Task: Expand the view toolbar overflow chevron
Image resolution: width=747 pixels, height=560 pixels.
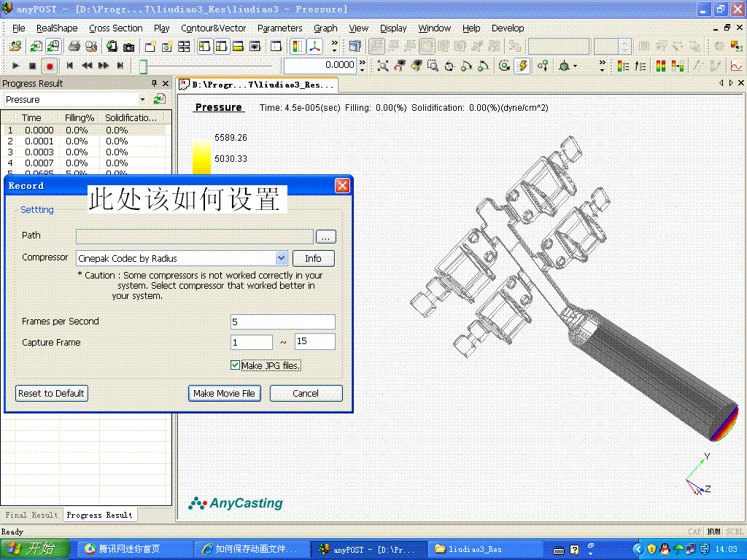Action: [x=602, y=66]
